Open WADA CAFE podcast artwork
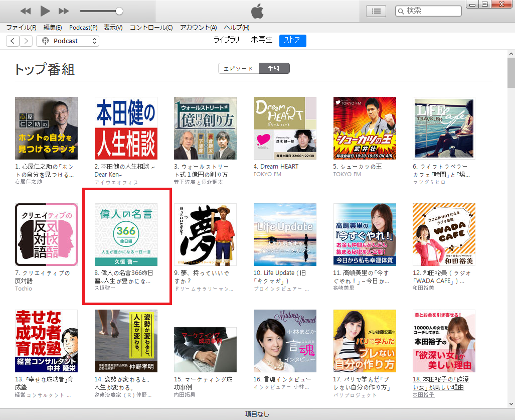515x420 pixels. tap(444, 235)
